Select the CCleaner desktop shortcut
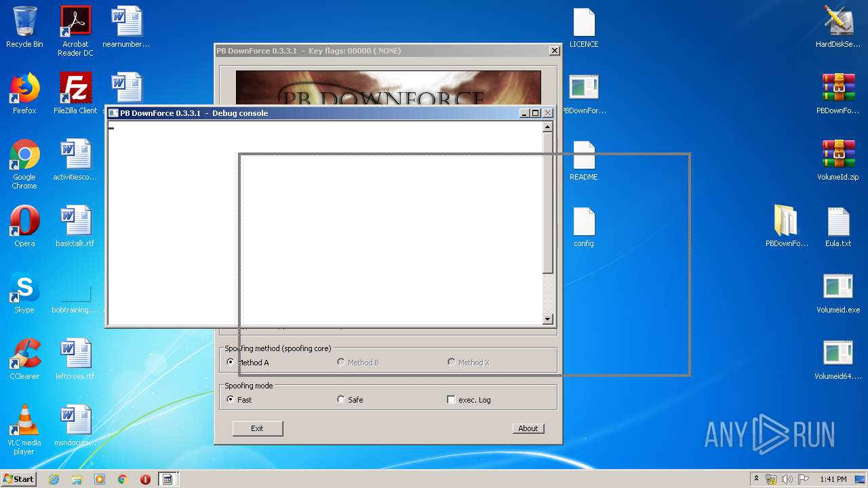Viewport: 868px width, 488px height. coord(24,359)
